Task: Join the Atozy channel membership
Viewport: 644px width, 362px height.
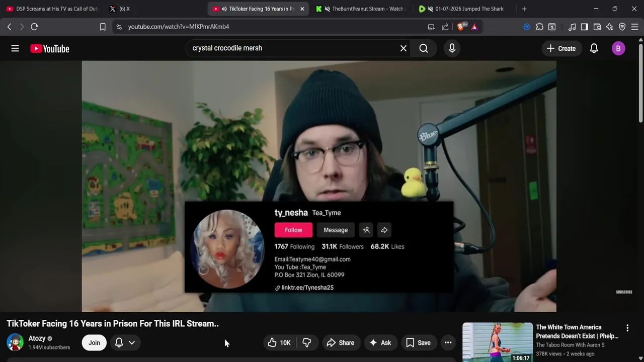Action: (94, 342)
